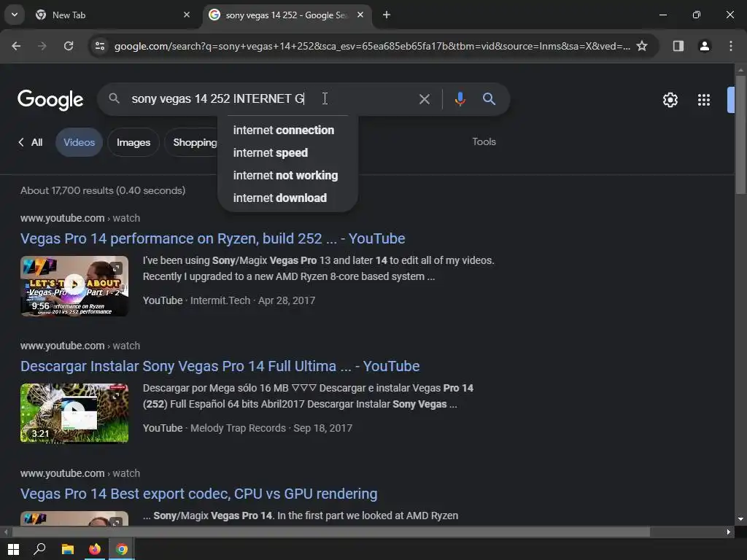
Task: Open the Chrome profile icon
Action: 704,46
